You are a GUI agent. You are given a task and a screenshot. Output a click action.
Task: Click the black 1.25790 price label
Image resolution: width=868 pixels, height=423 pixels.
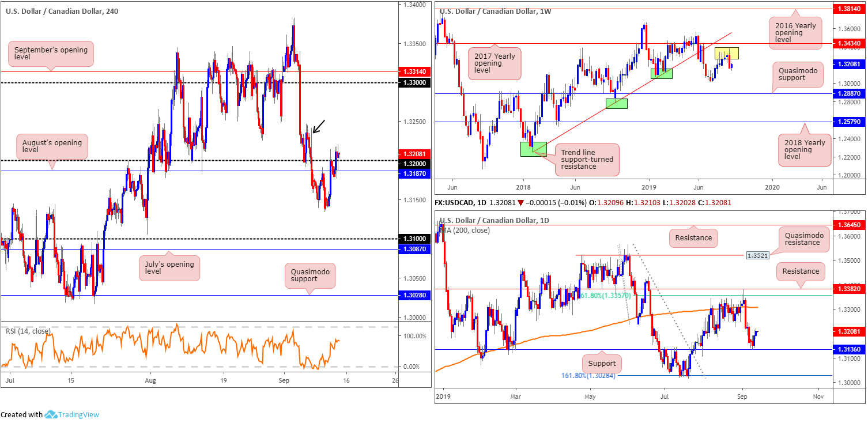click(x=850, y=122)
